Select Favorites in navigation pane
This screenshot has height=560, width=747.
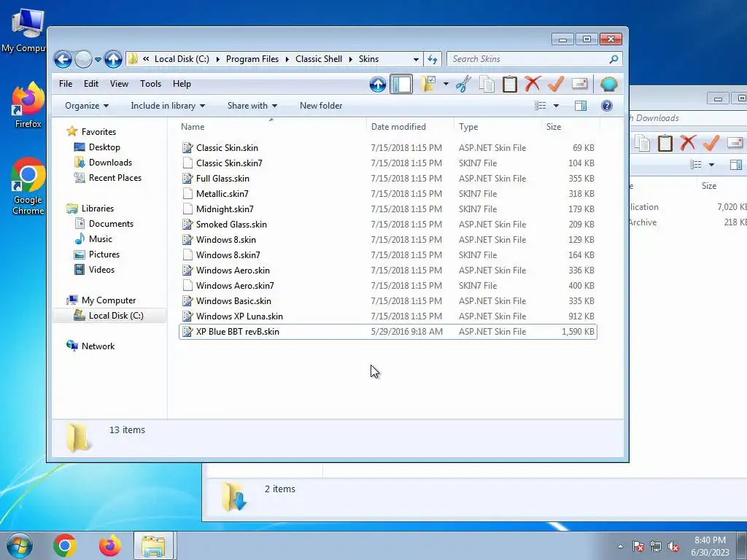(x=98, y=132)
